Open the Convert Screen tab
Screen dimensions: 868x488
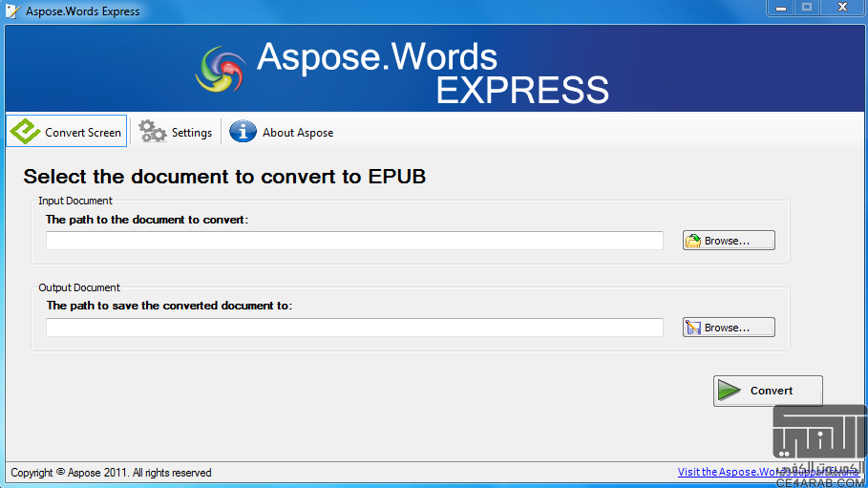pos(67,131)
